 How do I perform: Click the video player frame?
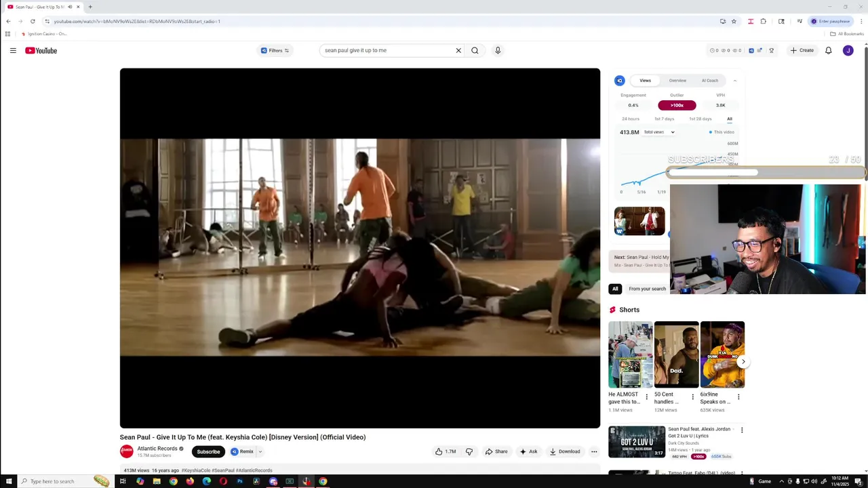tap(360, 248)
